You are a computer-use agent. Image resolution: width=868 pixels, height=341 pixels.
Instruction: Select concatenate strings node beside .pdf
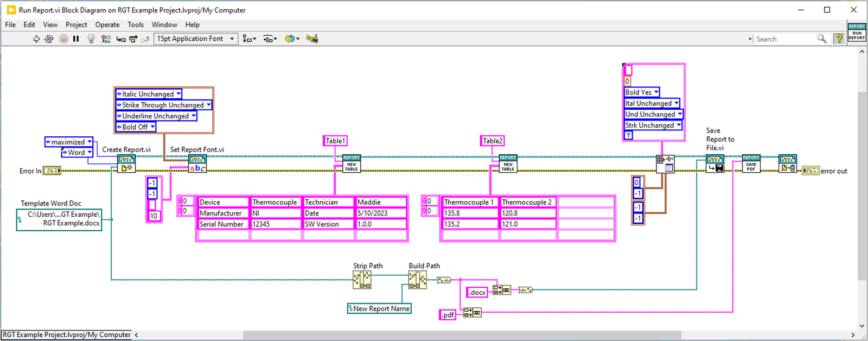pos(472,313)
